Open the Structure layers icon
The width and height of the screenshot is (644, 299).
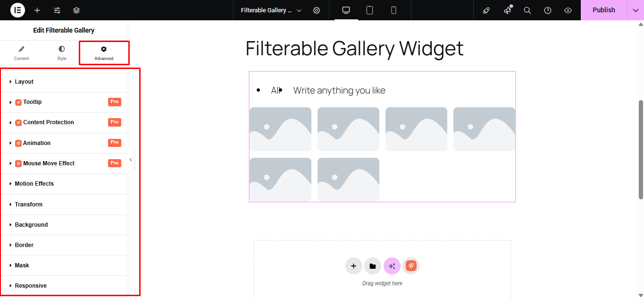click(x=76, y=10)
